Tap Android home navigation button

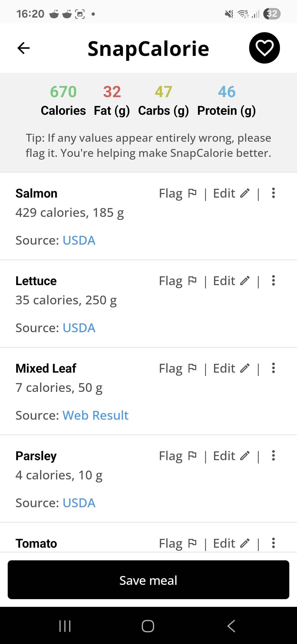[x=148, y=626]
